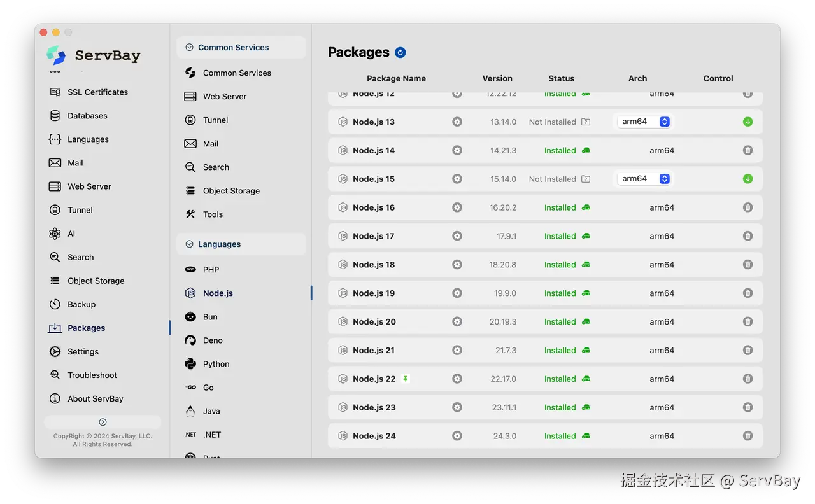Go to Troubleshoot in the sidebar
815x504 pixels.
[x=92, y=375]
